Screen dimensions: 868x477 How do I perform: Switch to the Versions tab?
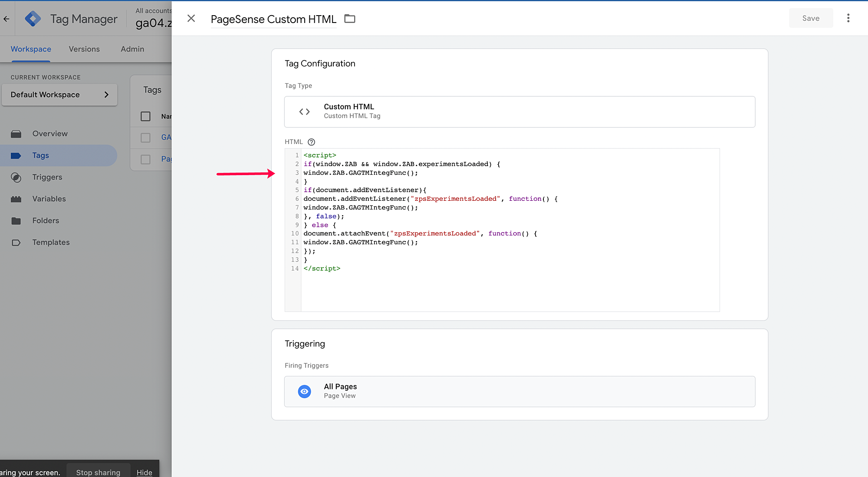84,49
